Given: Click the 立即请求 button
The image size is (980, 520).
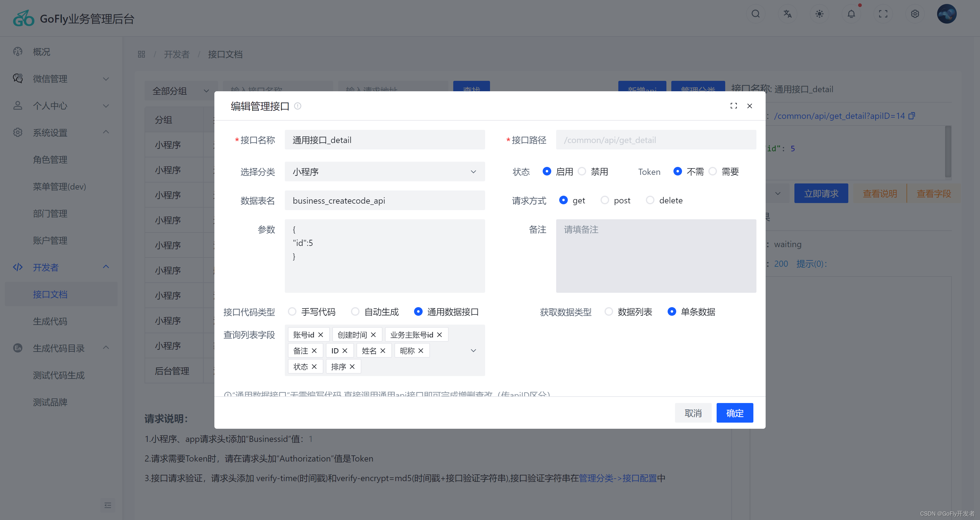Looking at the screenshot, I should pos(821,193).
